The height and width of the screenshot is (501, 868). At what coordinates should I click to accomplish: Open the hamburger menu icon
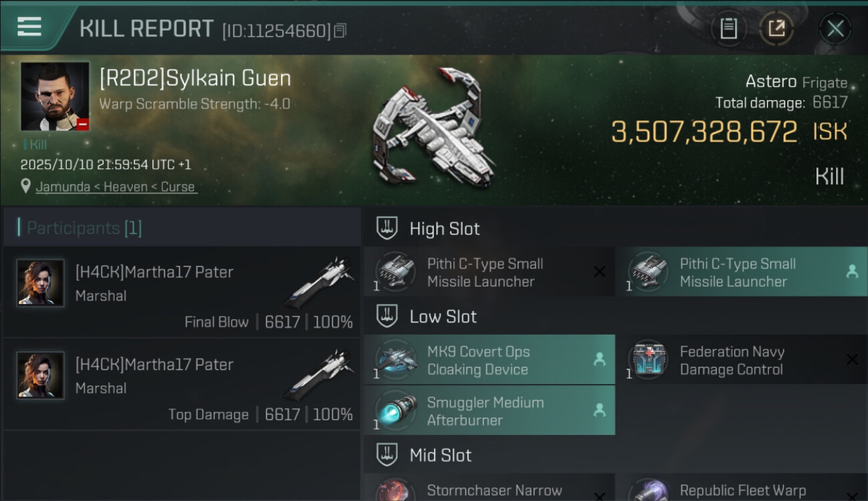tap(29, 27)
